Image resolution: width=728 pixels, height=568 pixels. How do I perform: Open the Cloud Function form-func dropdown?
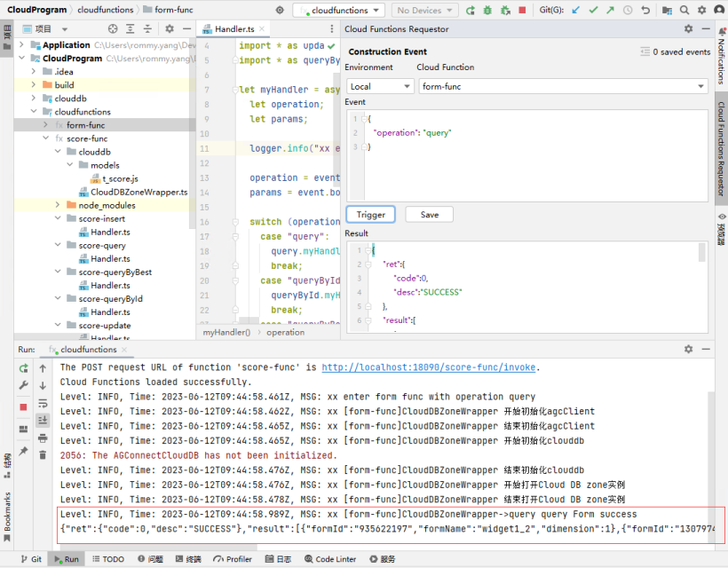tap(563, 86)
